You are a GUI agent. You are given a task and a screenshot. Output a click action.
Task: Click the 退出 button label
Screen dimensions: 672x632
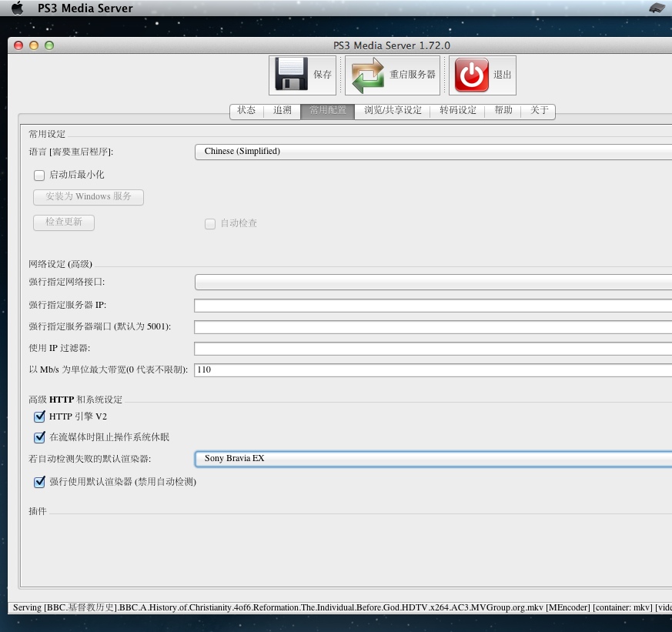pyautogui.click(x=502, y=75)
